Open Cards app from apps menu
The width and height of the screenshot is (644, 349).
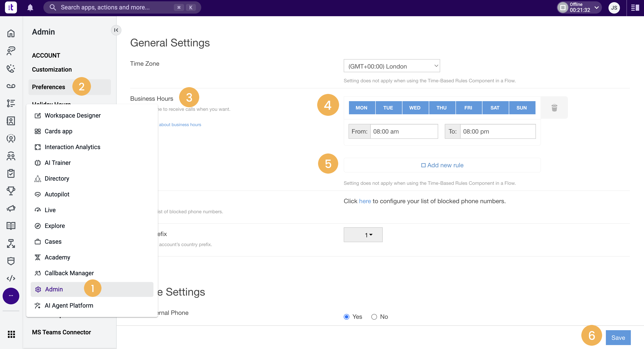click(92, 131)
